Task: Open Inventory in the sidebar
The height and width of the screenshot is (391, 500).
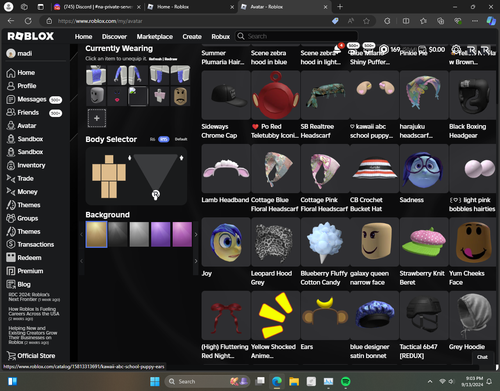Action: (26, 165)
